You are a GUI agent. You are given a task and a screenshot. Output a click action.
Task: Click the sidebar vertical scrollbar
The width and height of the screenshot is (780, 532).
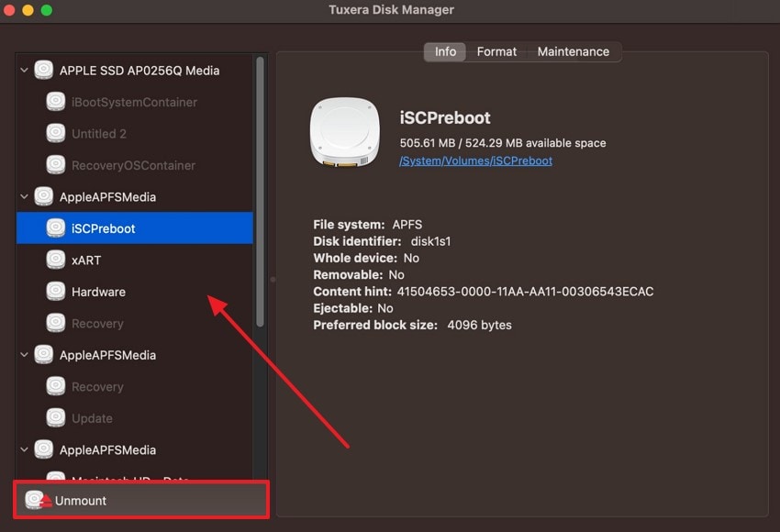[260, 192]
